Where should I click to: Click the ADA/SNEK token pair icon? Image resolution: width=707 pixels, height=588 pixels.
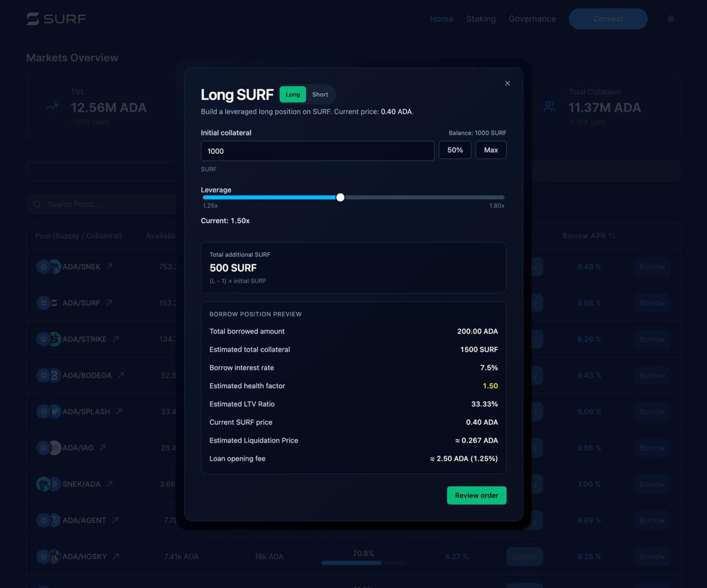click(x=48, y=267)
